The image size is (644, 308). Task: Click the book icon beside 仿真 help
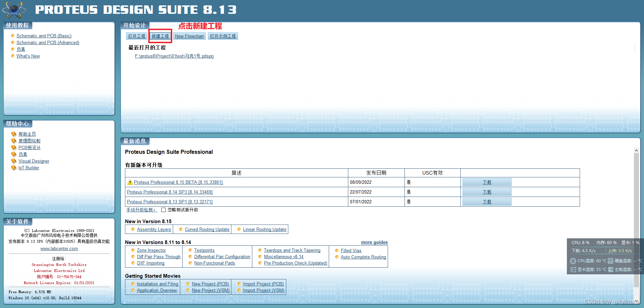[x=14, y=154]
